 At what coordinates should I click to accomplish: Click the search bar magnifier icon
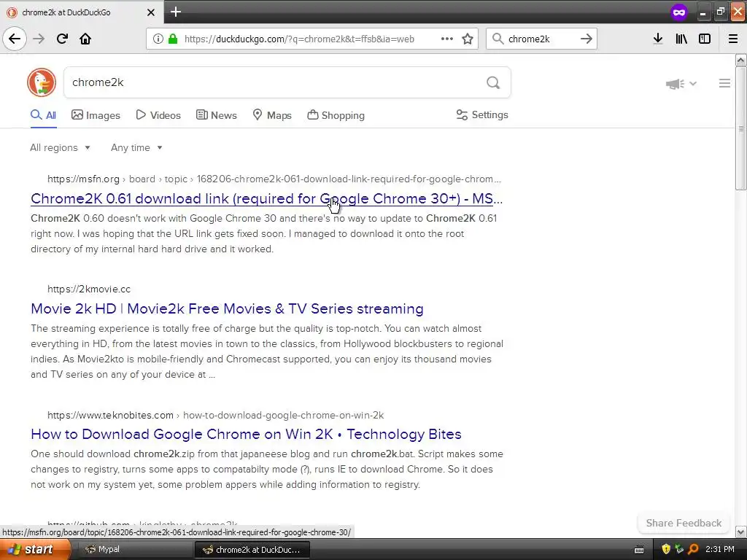tap(498, 39)
